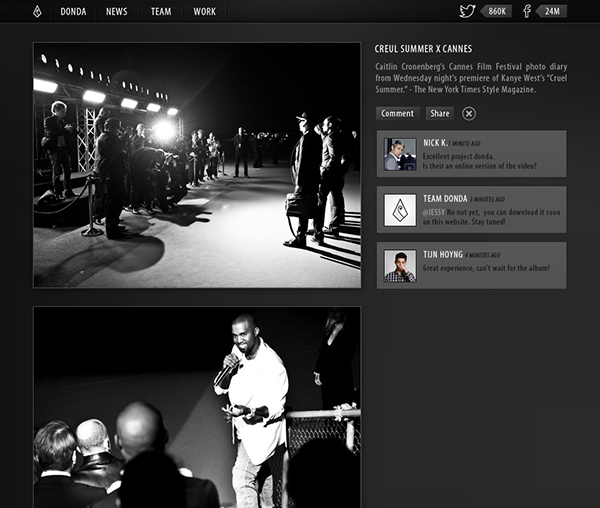Screen dimensions: 600x508
Task: Click Tijn Hoyng's avatar picture
Action: 400,266
